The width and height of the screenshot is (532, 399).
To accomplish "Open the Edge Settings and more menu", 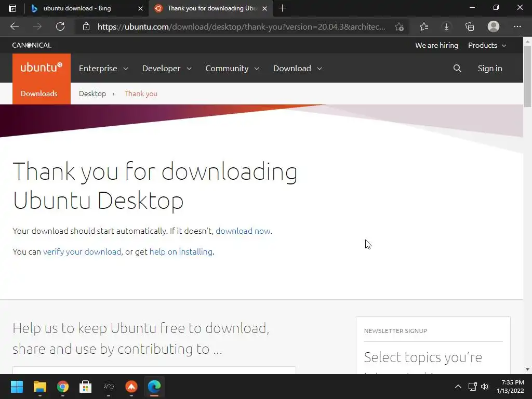I will [517, 26].
